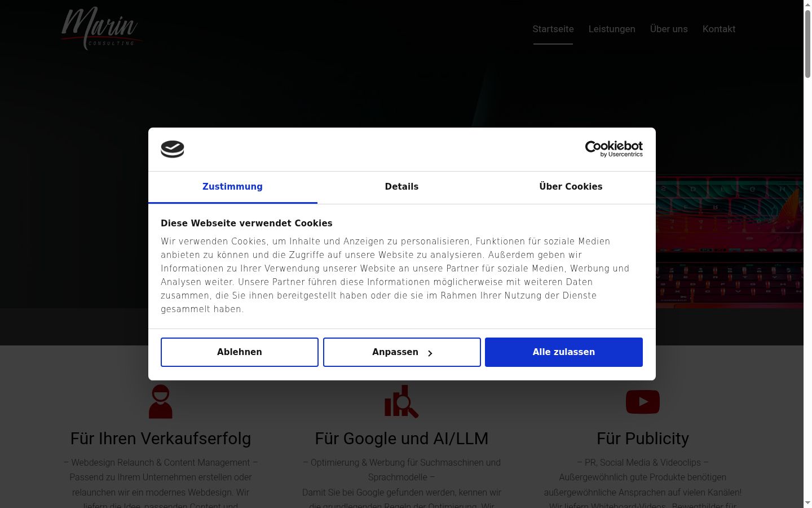Click the scrollbar up arrow
This screenshot has width=812, height=508.
click(x=807, y=5)
